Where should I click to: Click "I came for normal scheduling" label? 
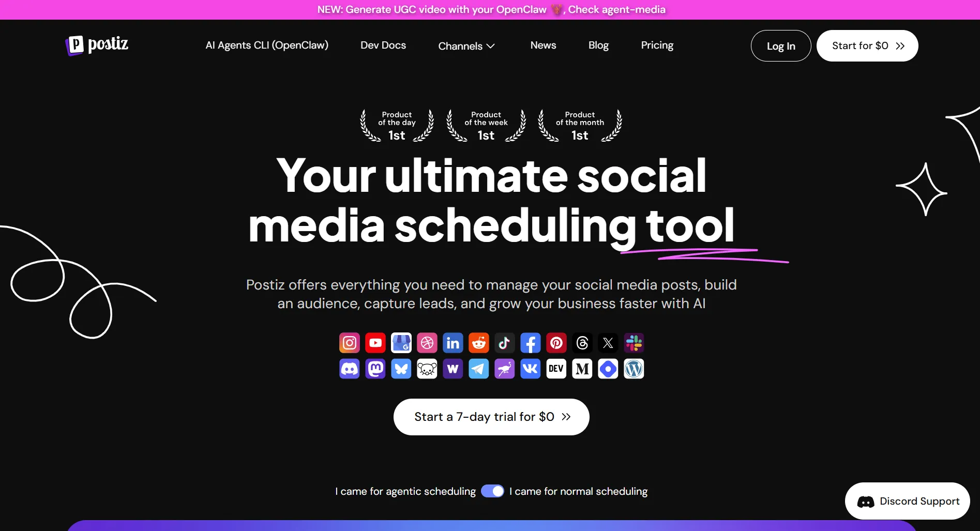point(578,491)
